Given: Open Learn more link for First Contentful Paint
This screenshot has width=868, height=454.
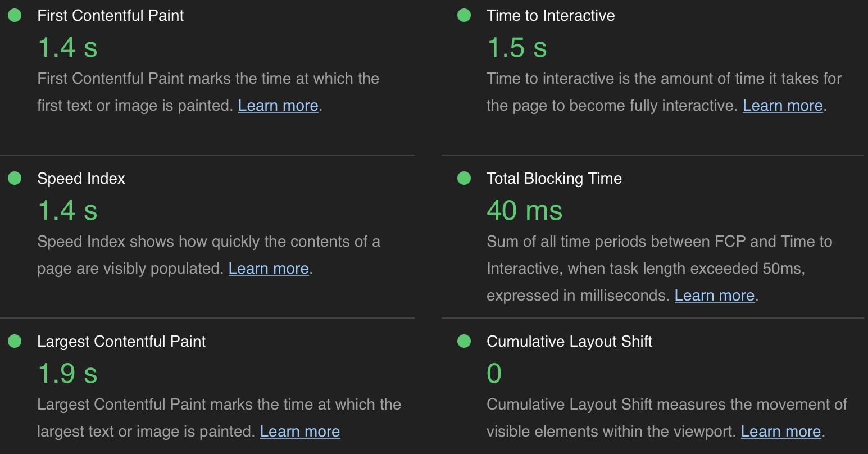Looking at the screenshot, I should point(278,106).
